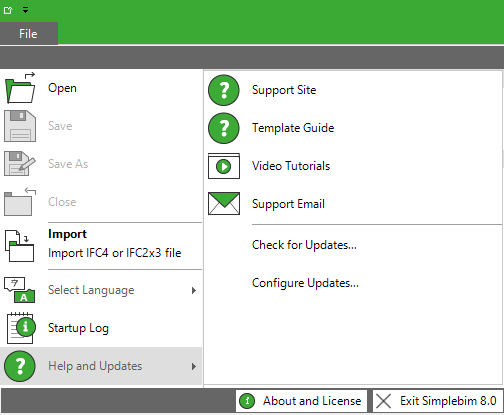Click the Exit Simplebim 8.0 button
Screen dimensions: 504x415
(x=437, y=401)
